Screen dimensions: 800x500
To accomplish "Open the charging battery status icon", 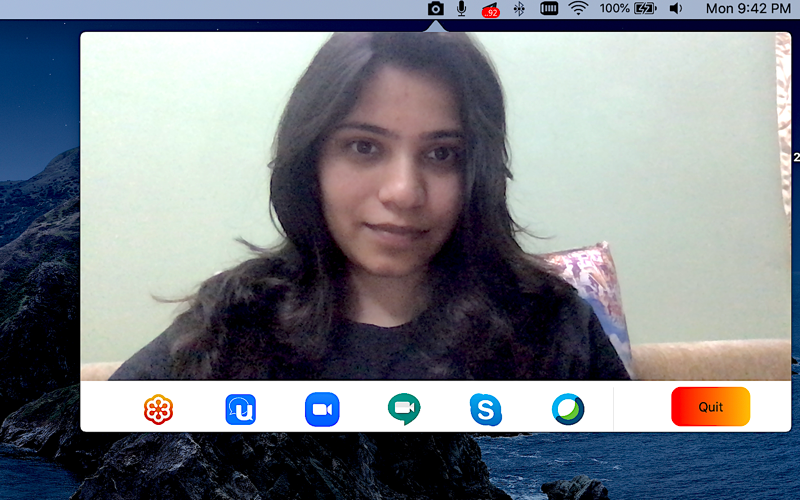I will coord(645,9).
